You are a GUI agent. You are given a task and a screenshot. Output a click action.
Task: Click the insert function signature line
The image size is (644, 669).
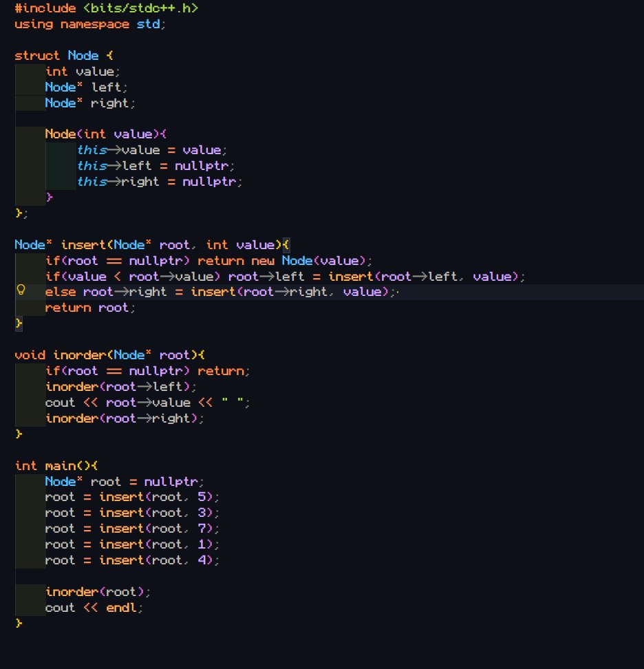[x=152, y=244]
